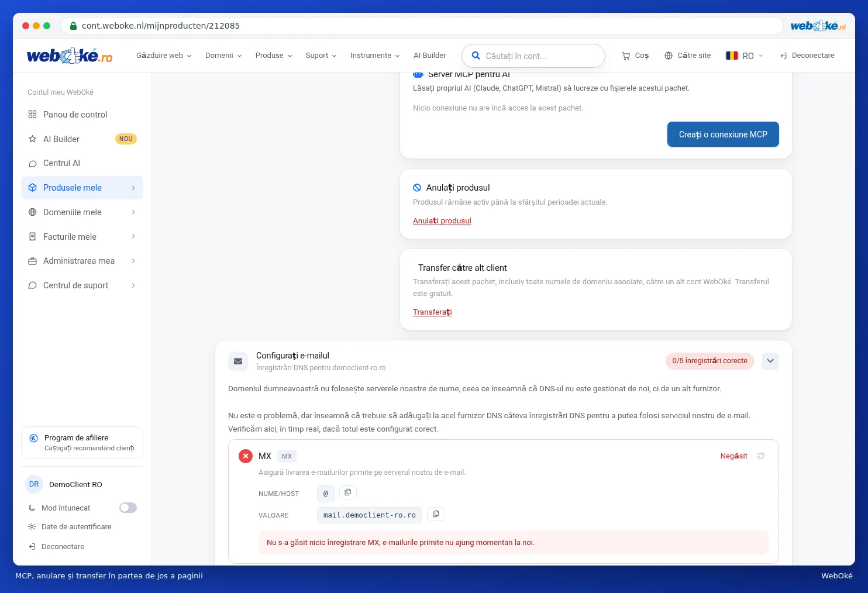Click the Romanian flag language icon

coord(732,56)
